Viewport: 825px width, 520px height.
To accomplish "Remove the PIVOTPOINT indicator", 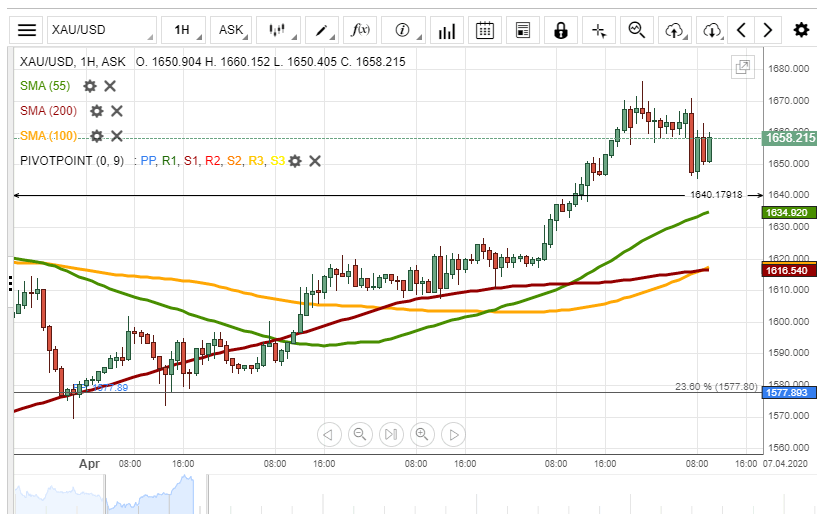I will pyautogui.click(x=314, y=160).
